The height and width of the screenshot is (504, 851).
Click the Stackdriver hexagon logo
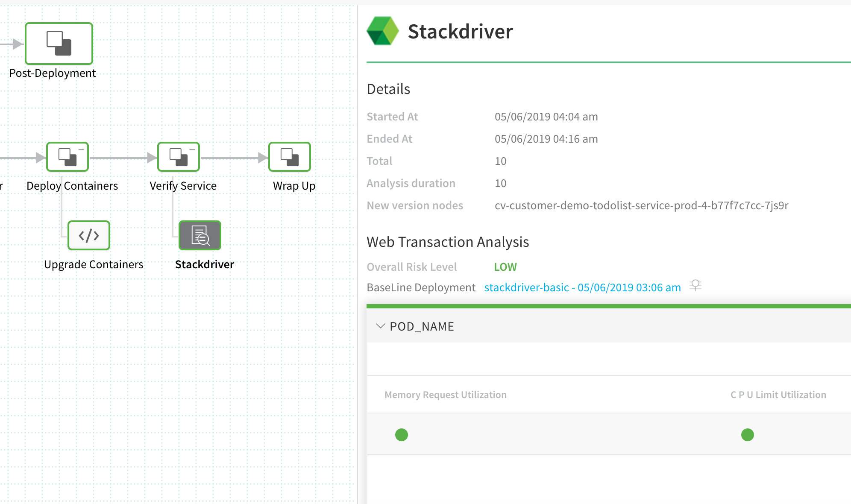[x=383, y=31]
